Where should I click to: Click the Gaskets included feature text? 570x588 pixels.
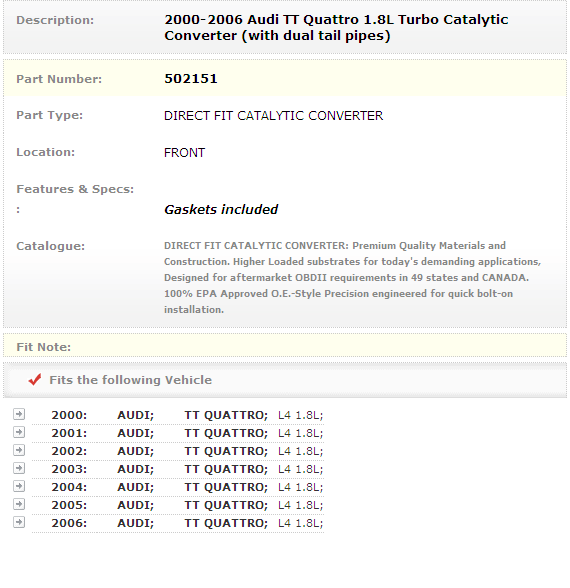click(221, 209)
